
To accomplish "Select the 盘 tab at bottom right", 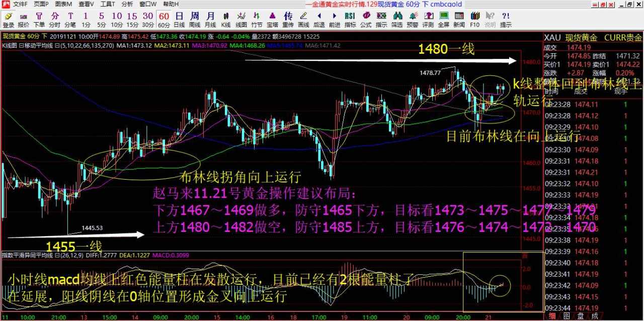I will point(581,316).
